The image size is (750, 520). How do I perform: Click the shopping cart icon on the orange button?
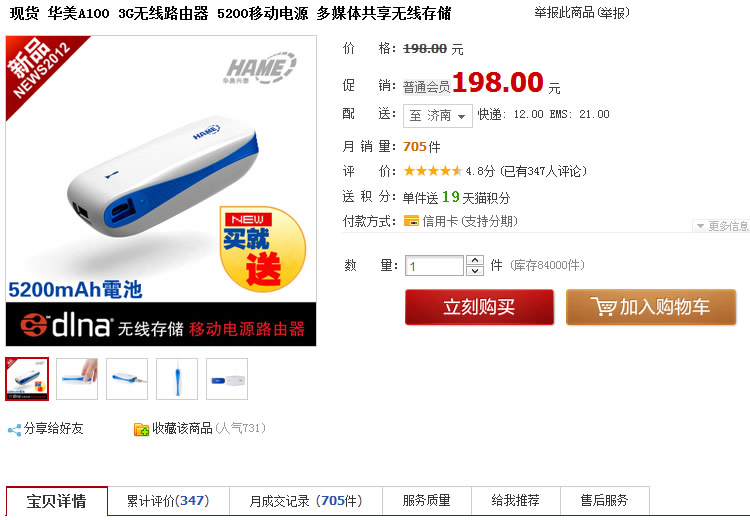[x=603, y=307]
